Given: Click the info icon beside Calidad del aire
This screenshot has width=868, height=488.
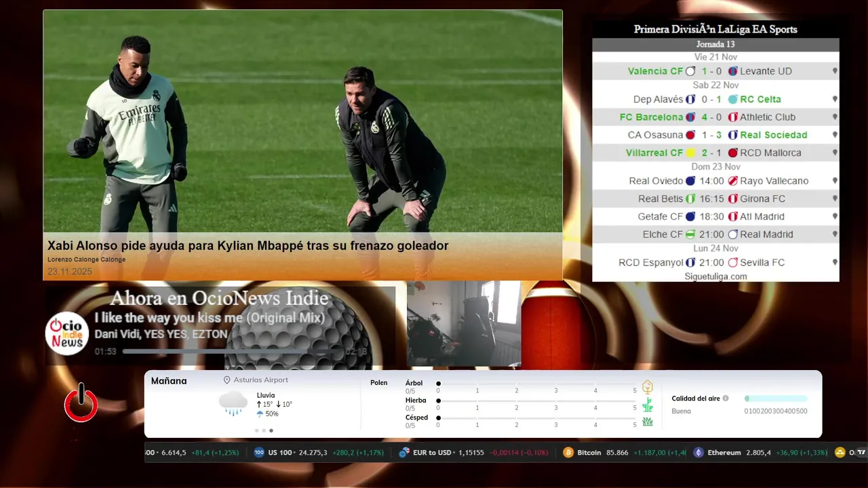Looking at the screenshot, I should [x=726, y=399].
